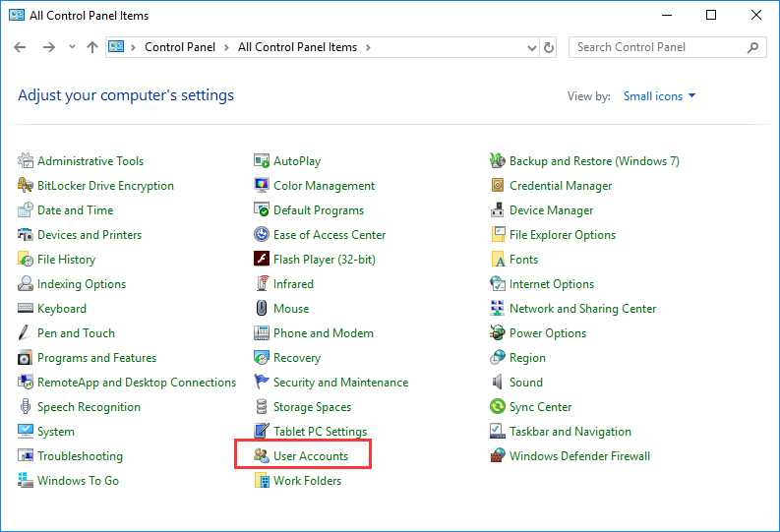Viewport: 780px width, 532px height.
Task: Open the address bar history dropdown
Action: pyautogui.click(x=532, y=47)
